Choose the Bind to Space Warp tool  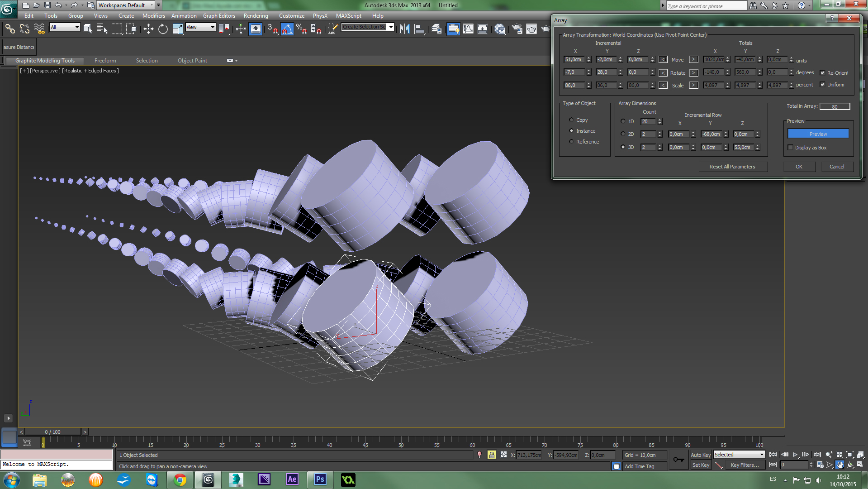[39, 29]
